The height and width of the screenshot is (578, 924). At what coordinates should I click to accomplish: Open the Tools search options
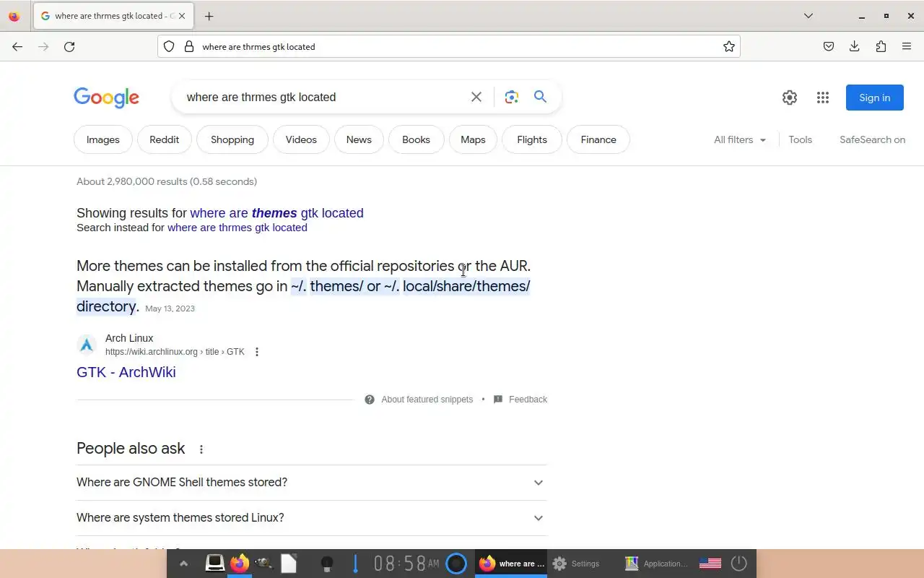[800, 139]
